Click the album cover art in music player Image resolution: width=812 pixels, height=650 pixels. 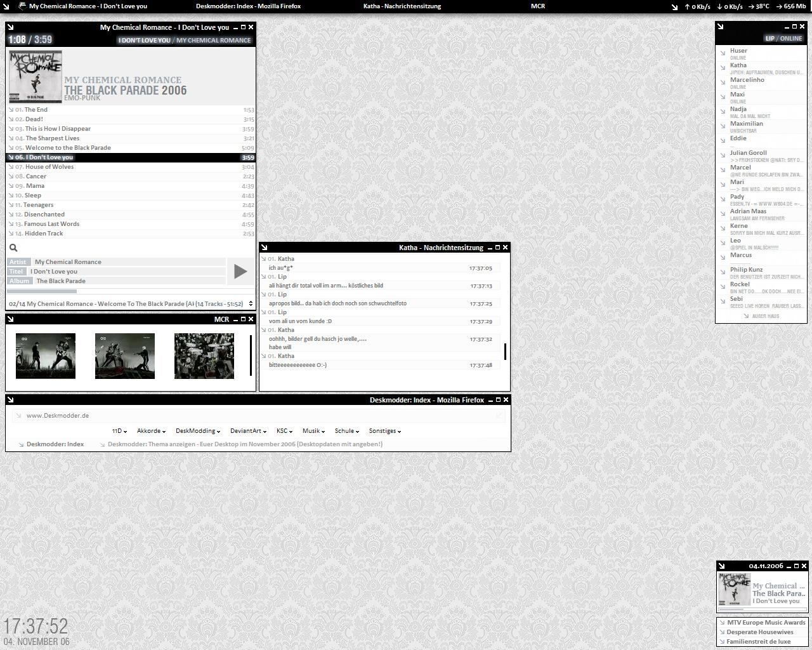[x=36, y=77]
